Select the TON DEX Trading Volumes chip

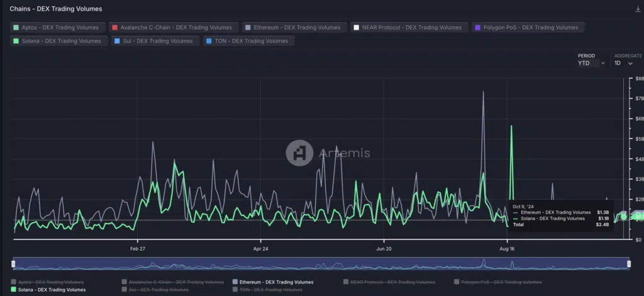(x=249, y=41)
